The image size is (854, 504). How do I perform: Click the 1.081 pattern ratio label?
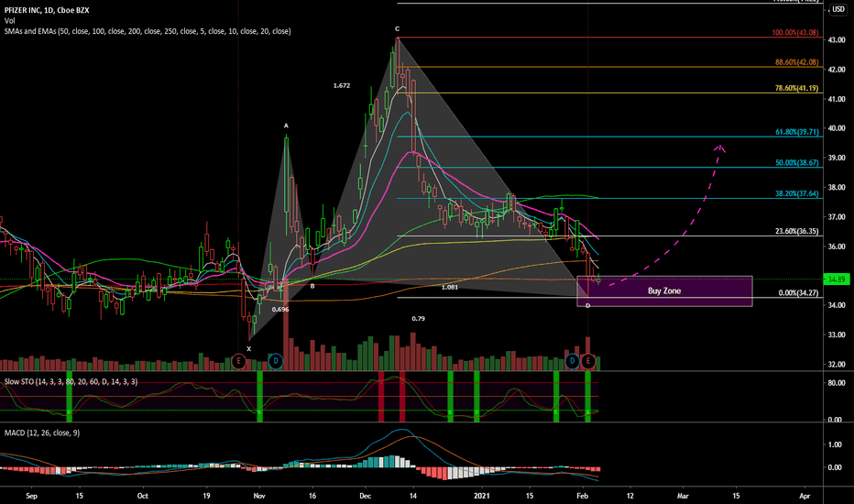click(449, 287)
